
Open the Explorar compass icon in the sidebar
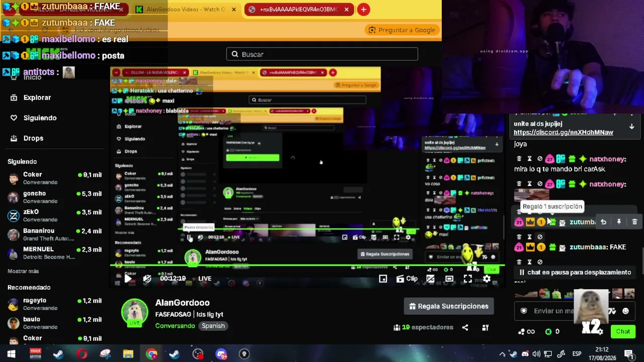pos(14,98)
